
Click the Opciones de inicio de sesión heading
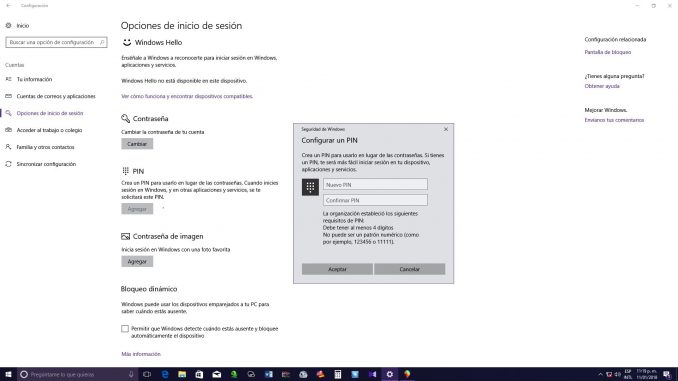pos(181,26)
